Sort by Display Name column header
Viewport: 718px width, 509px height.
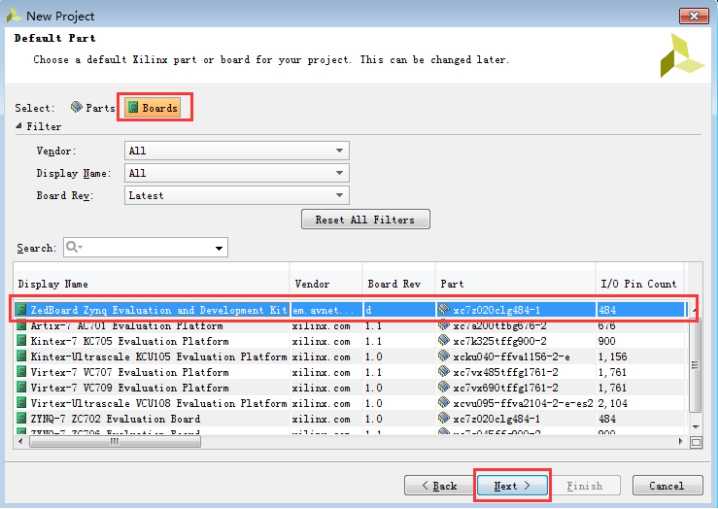152,284
